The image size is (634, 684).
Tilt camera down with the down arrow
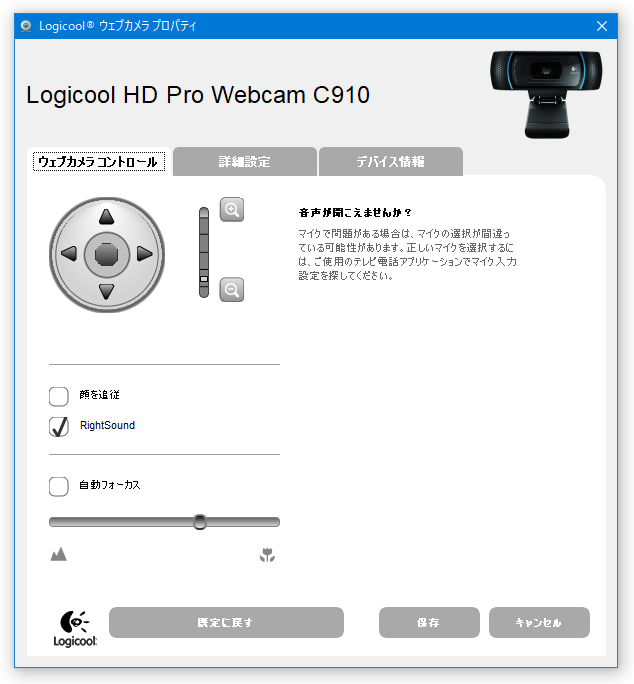[106, 291]
